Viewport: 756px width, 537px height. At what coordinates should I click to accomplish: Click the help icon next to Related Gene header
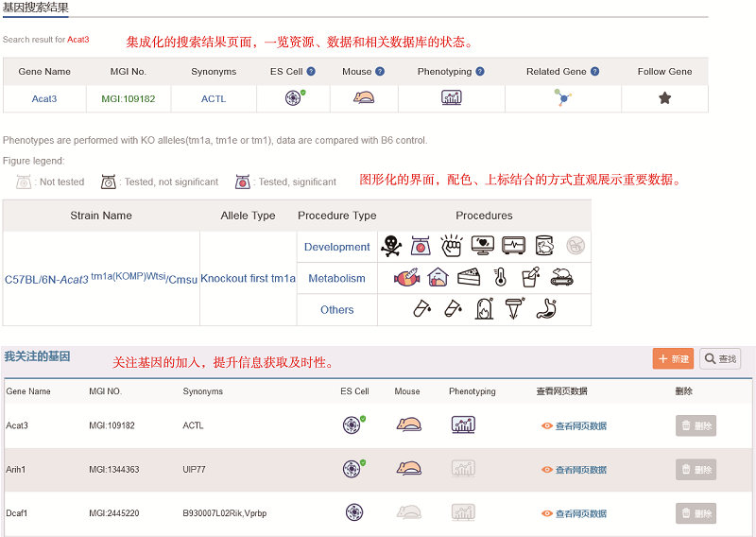tap(595, 72)
